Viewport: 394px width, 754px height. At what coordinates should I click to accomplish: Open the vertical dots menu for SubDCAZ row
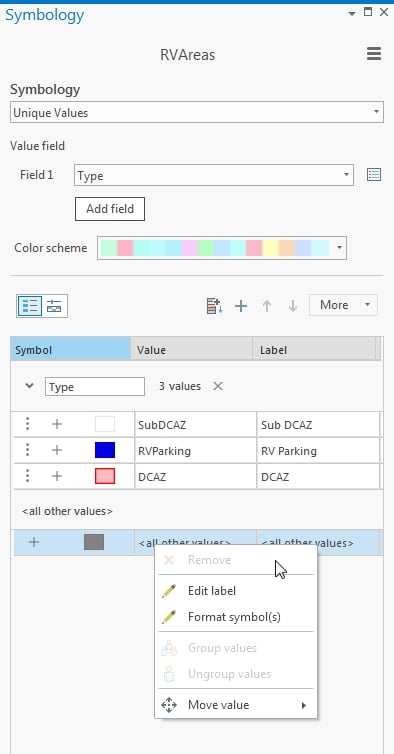[27, 424]
